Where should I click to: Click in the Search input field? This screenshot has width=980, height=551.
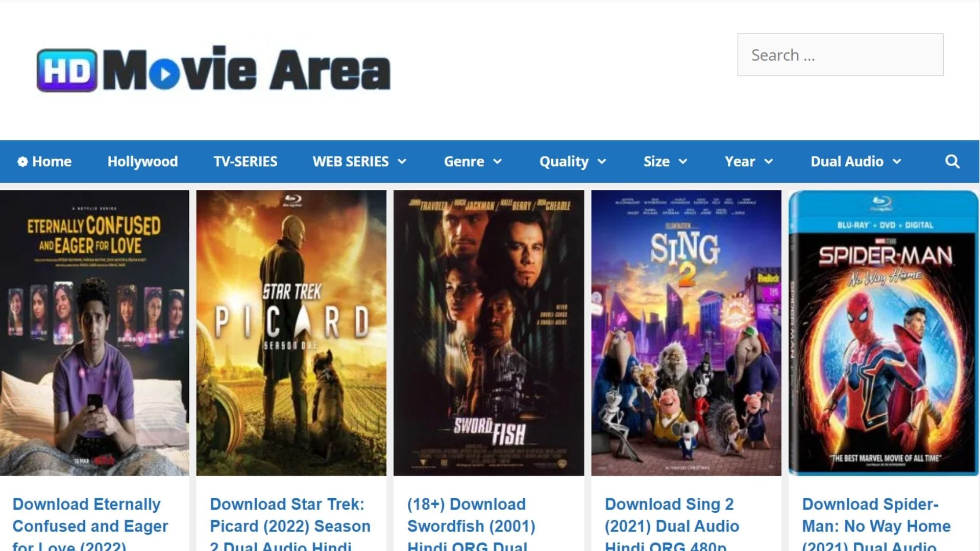tap(840, 55)
